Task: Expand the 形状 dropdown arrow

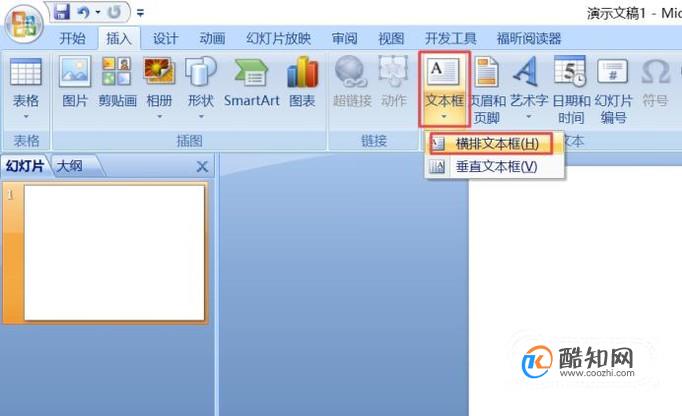Action: (201, 117)
